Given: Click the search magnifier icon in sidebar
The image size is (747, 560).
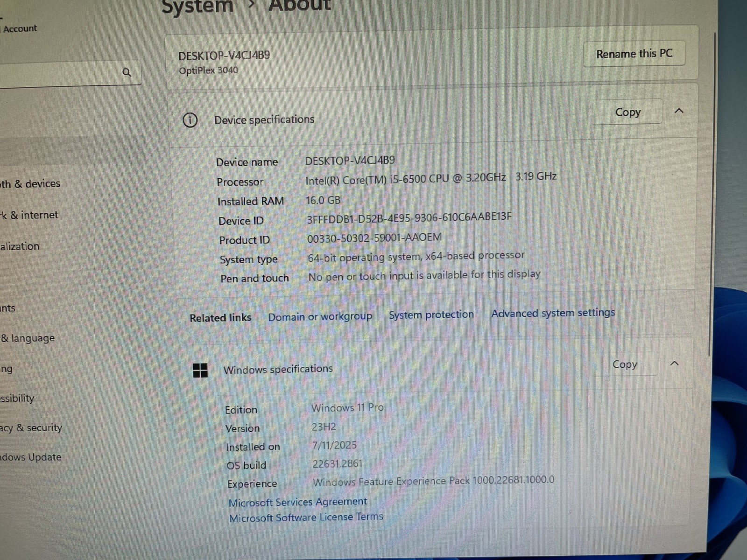Looking at the screenshot, I should tap(127, 72).
